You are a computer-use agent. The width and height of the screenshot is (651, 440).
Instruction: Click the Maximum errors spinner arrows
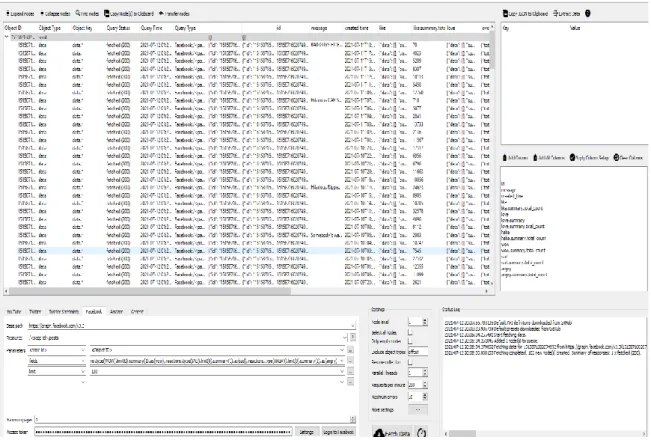click(x=425, y=397)
